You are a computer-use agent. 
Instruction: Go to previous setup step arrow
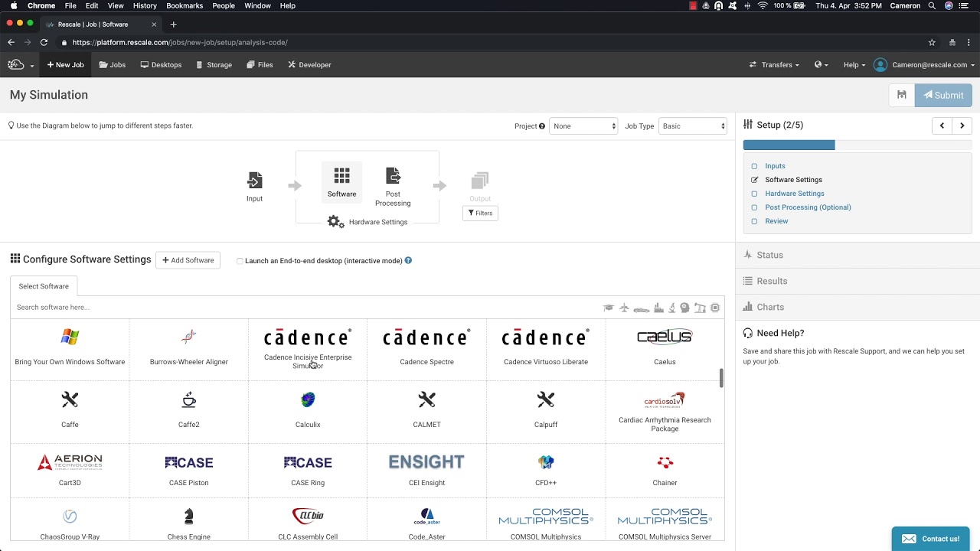(942, 126)
